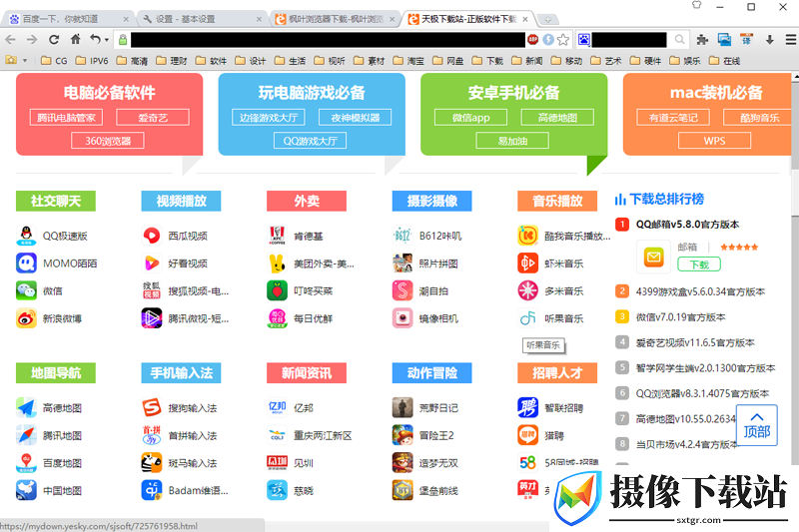Open the CG bookmarks folder
The image size is (799, 532).
coord(54,61)
